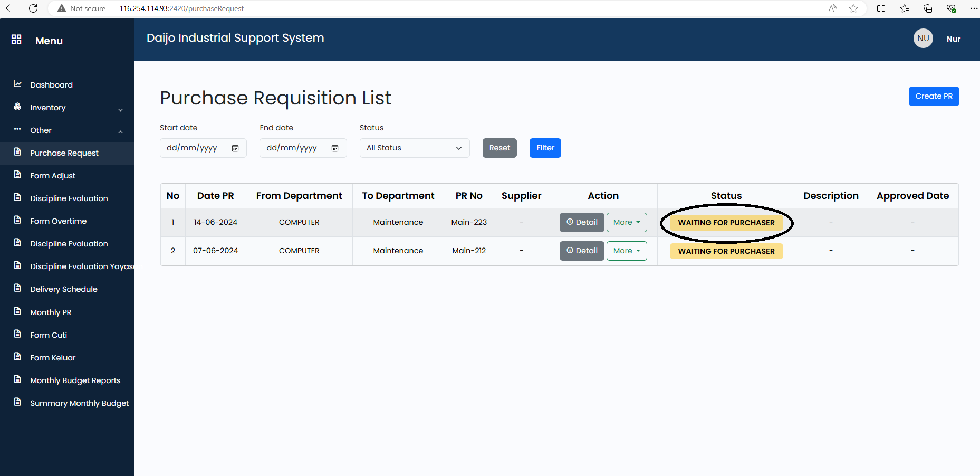Apply filters with the Filter button
Image resolution: width=980 pixels, height=476 pixels.
[x=545, y=148]
